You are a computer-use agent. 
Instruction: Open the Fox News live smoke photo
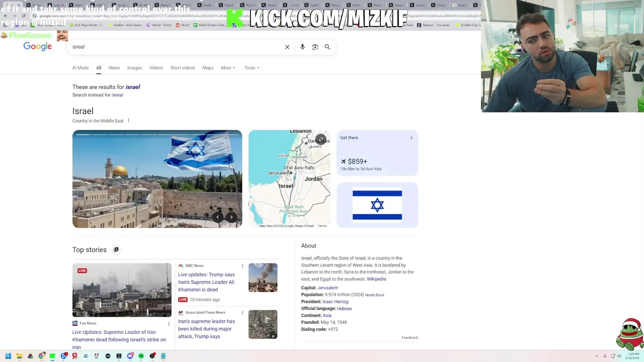(x=122, y=290)
